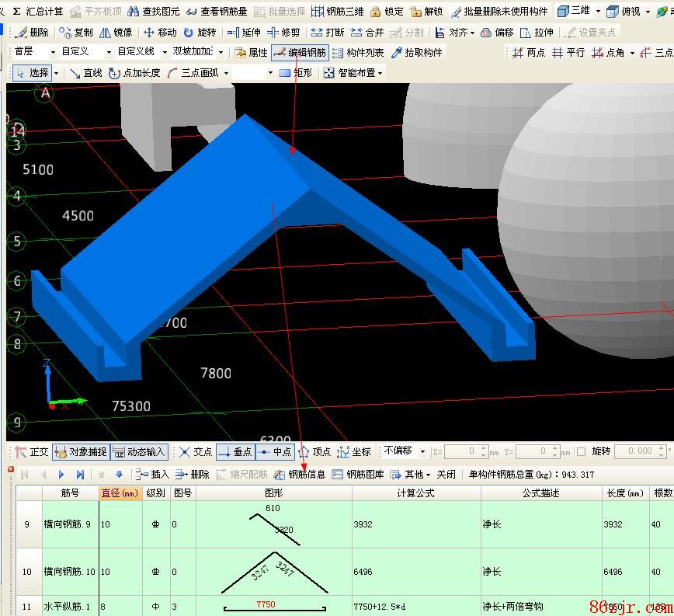Choose the 直线 line drawing tool
The height and width of the screenshot is (616, 674).
pyautogui.click(x=85, y=73)
